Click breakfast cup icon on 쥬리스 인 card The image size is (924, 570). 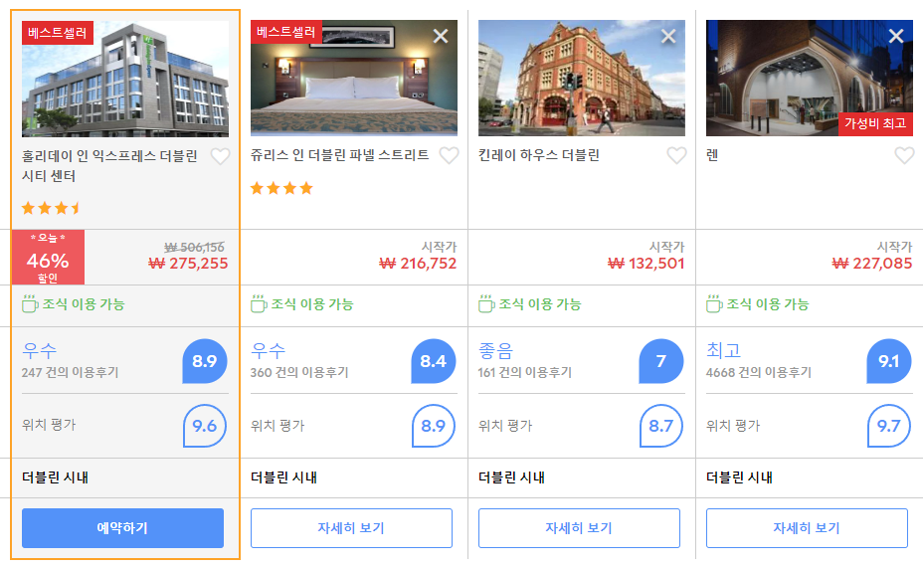click(x=259, y=304)
